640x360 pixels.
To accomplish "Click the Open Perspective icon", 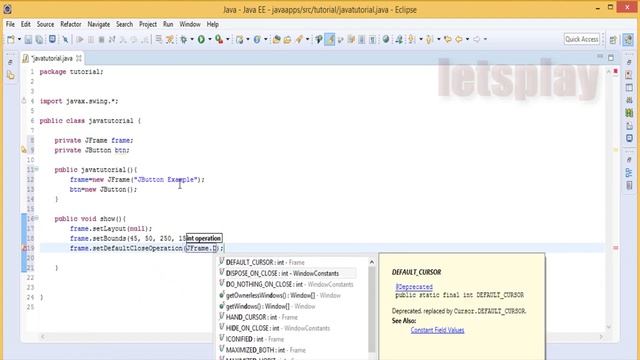I will (613, 40).
